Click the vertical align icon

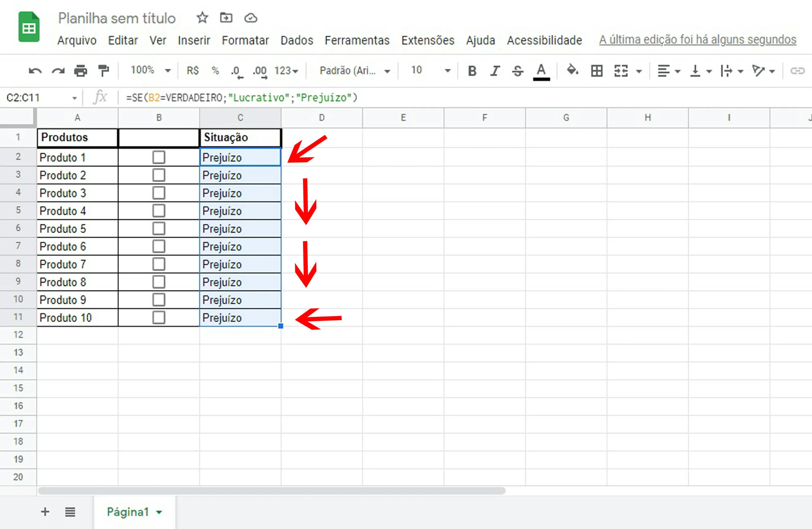tap(695, 71)
